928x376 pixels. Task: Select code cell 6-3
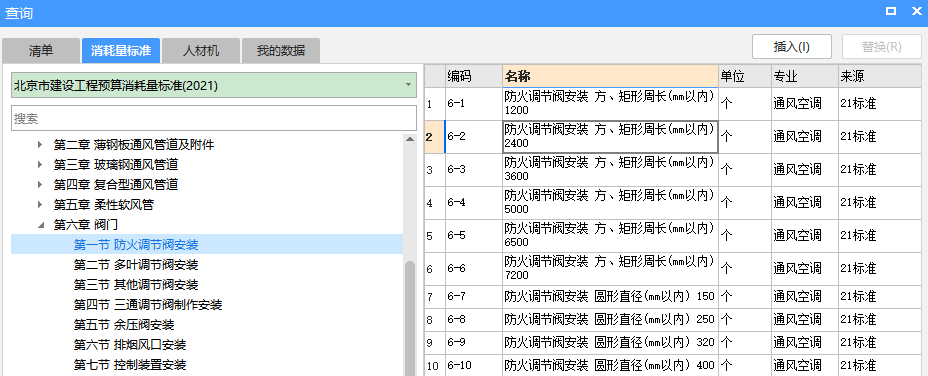[x=473, y=170]
